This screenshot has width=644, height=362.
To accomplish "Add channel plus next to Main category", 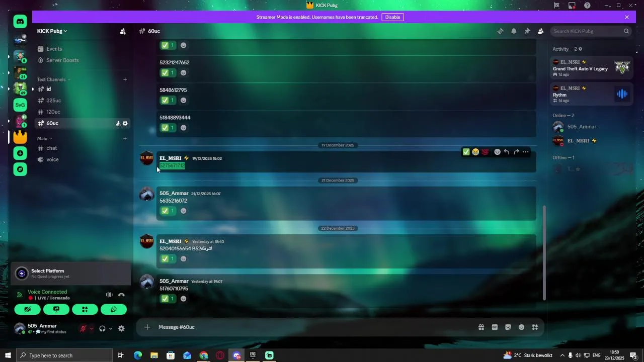I will coord(125,138).
